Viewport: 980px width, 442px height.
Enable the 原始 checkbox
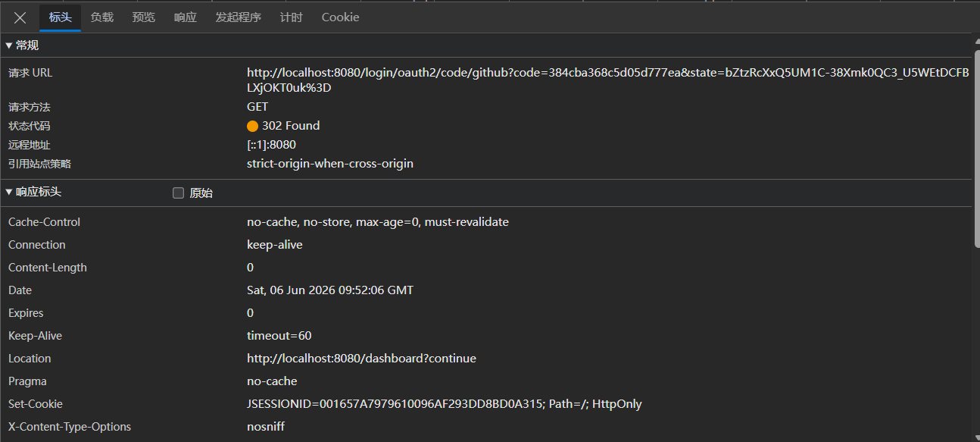179,193
